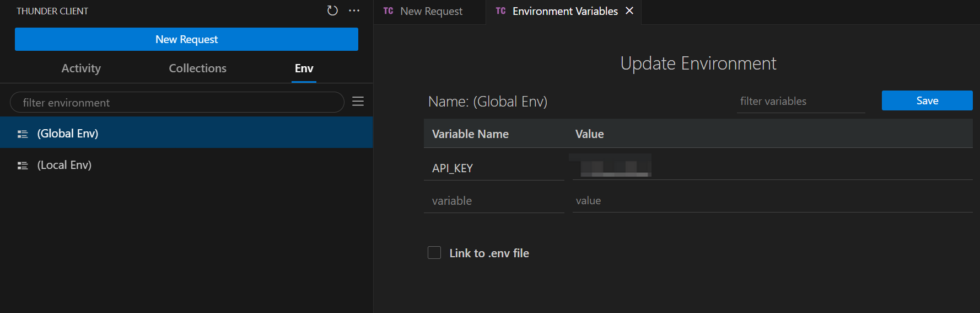The height and width of the screenshot is (313, 980).
Task: Save the environment with Save button
Action: point(927,100)
